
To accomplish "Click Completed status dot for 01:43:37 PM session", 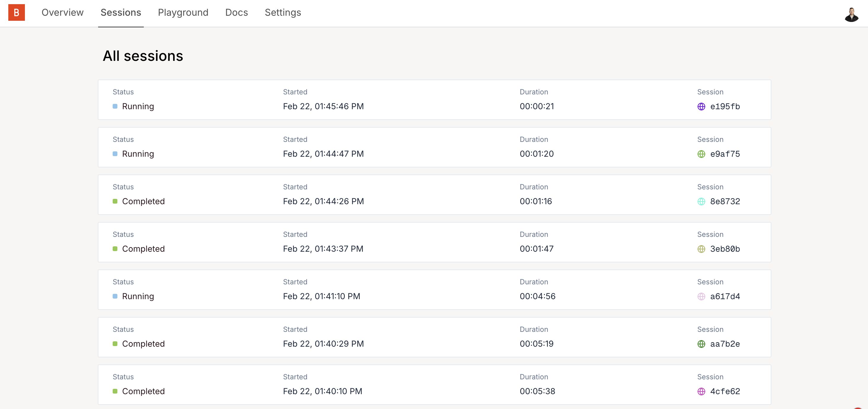I will (x=115, y=249).
